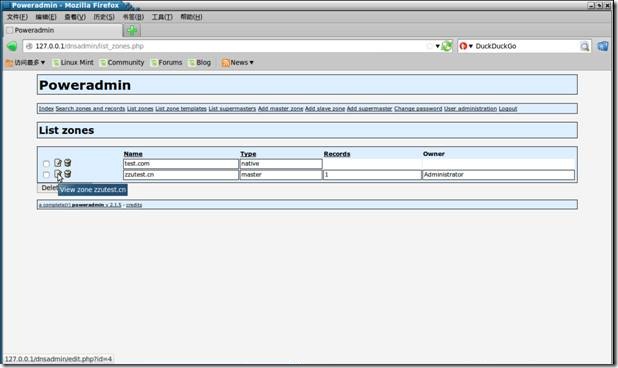618x368 pixels.
Task: Click the delete icon for zzutest.cn zone
Action: coord(68,174)
